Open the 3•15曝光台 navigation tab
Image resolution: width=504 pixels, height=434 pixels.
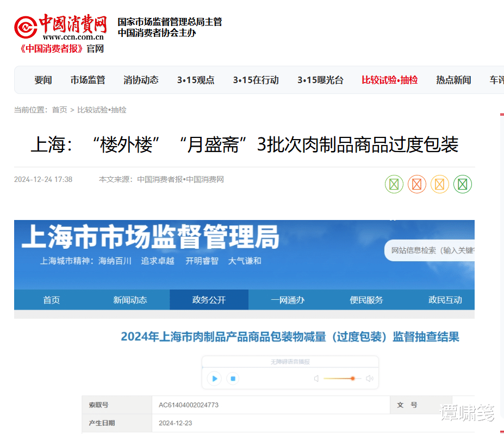coord(320,80)
